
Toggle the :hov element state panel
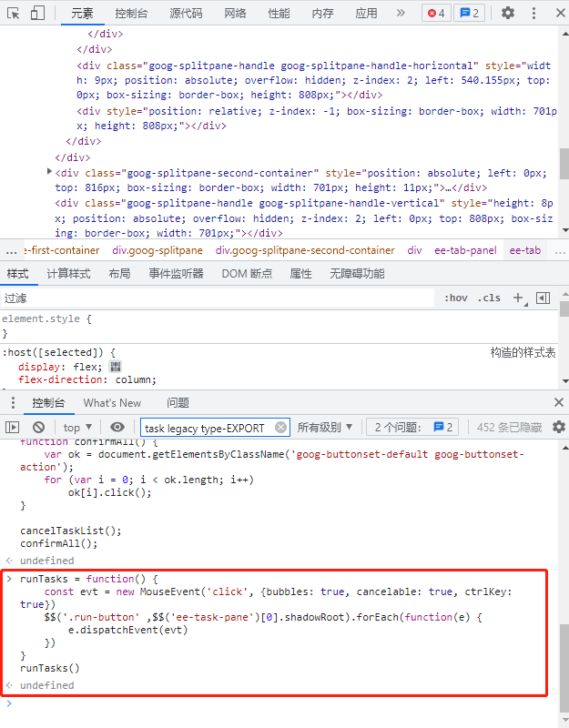point(456,298)
